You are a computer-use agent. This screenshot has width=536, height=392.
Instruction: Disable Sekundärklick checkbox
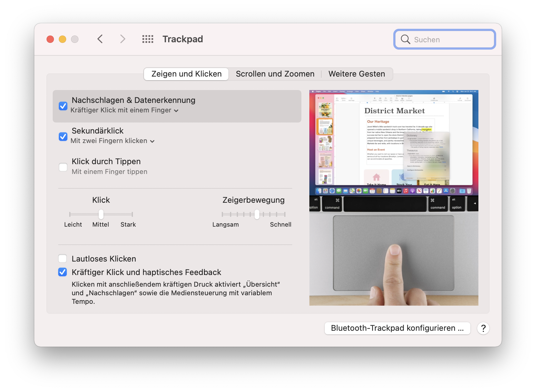(63, 137)
